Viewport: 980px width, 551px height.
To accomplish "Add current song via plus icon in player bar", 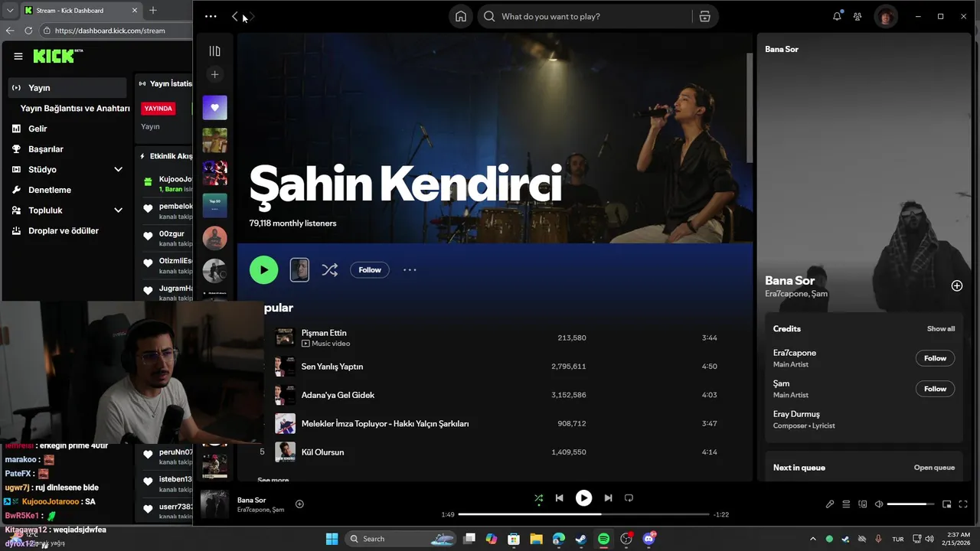I will point(299,504).
